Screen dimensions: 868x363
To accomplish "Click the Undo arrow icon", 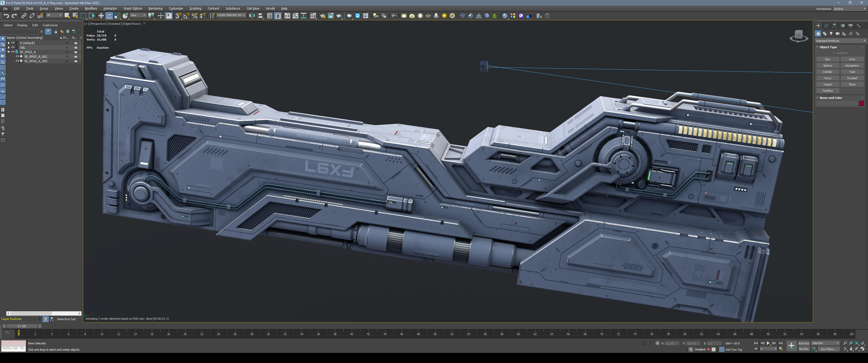I will (6, 16).
